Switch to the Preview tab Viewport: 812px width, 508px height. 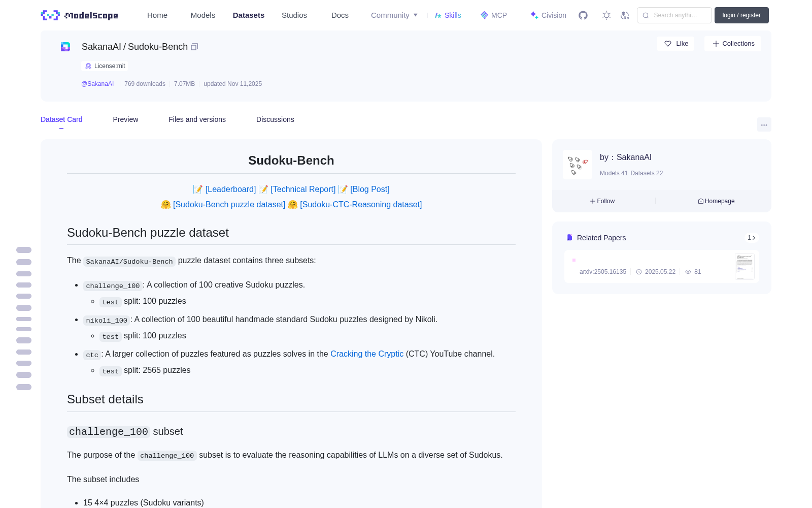[125, 119]
